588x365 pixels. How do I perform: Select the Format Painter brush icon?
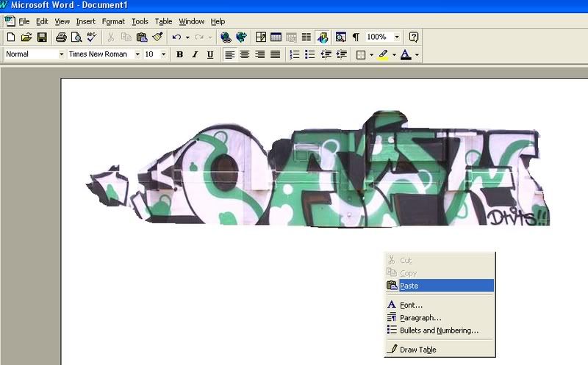click(x=157, y=37)
